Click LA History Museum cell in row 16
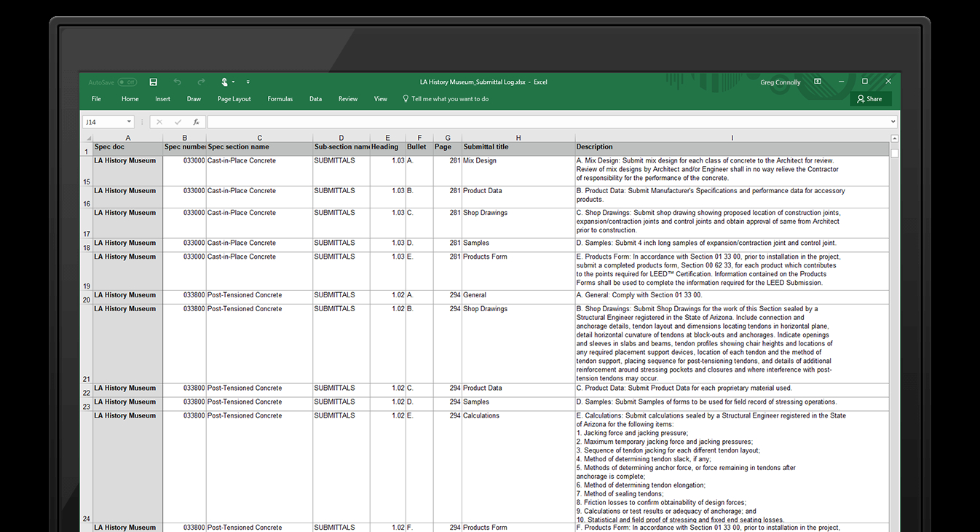This screenshot has height=532, width=980. (128, 197)
